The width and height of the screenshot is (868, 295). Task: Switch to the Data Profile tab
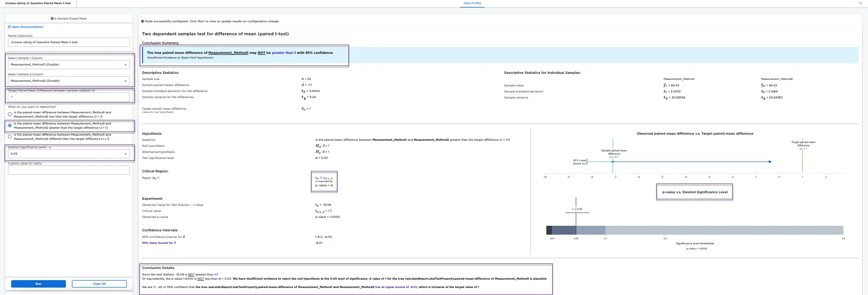[x=472, y=3]
